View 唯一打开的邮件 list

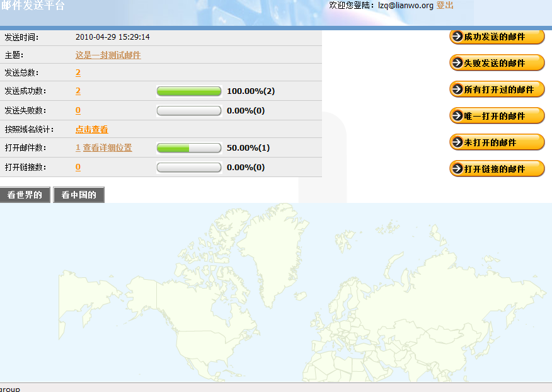(497, 116)
